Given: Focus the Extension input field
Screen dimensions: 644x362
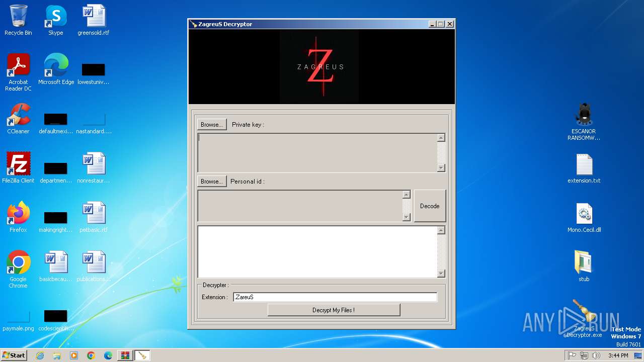Looking at the screenshot, I should pyautogui.click(x=335, y=297).
